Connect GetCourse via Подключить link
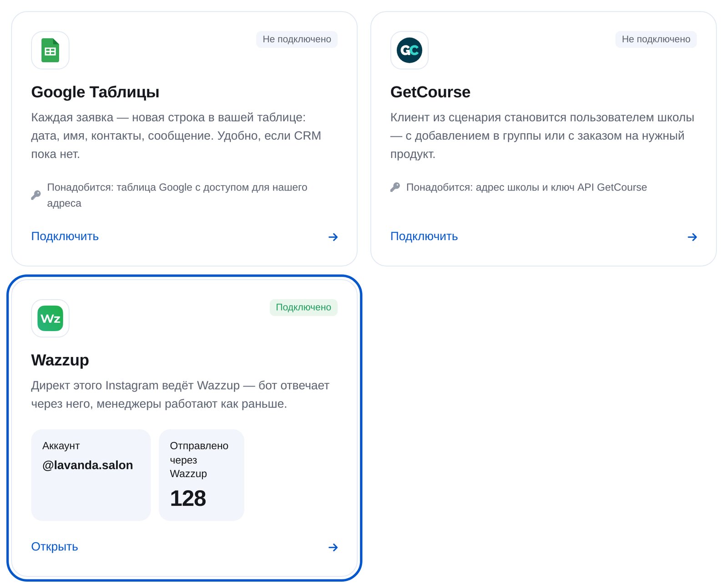 (x=424, y=236)
